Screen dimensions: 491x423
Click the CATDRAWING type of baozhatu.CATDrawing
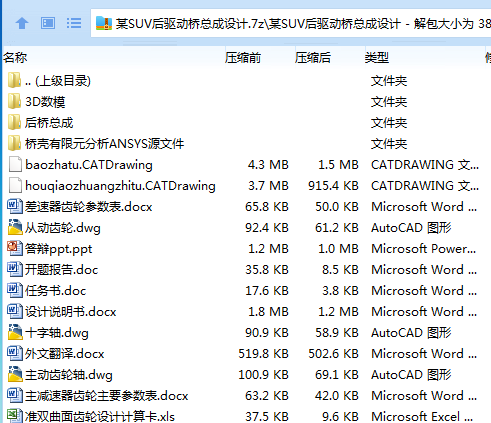point(425,165)
